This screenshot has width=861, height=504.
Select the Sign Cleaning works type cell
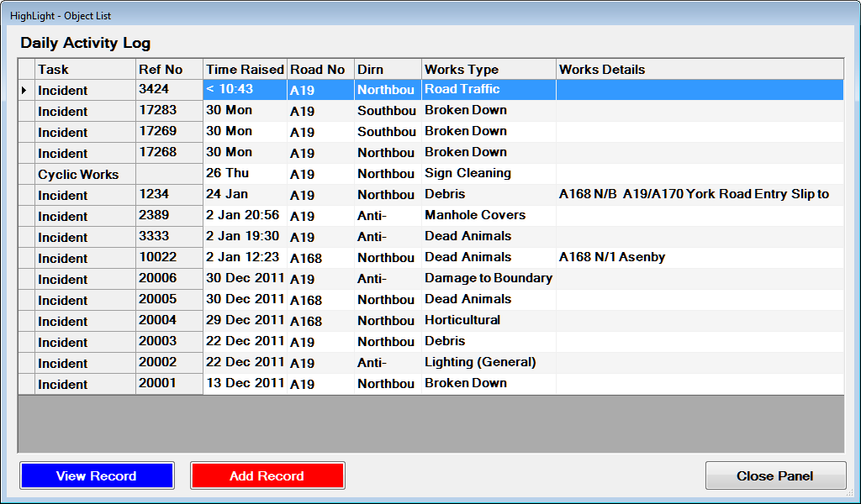click(x=488, y=173)
